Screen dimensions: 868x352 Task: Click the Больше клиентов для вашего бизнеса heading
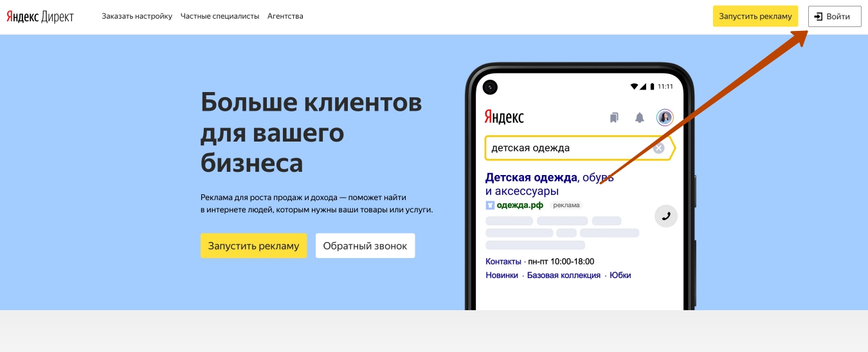[x=311, y=133]
